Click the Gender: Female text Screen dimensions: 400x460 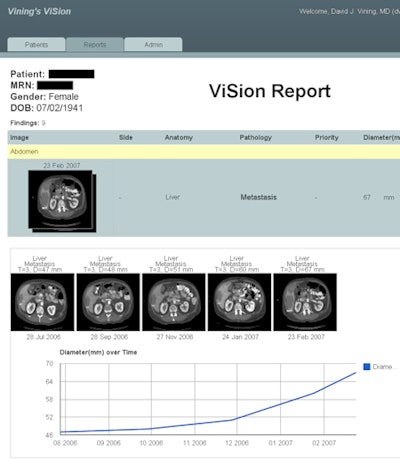[44, 97]
